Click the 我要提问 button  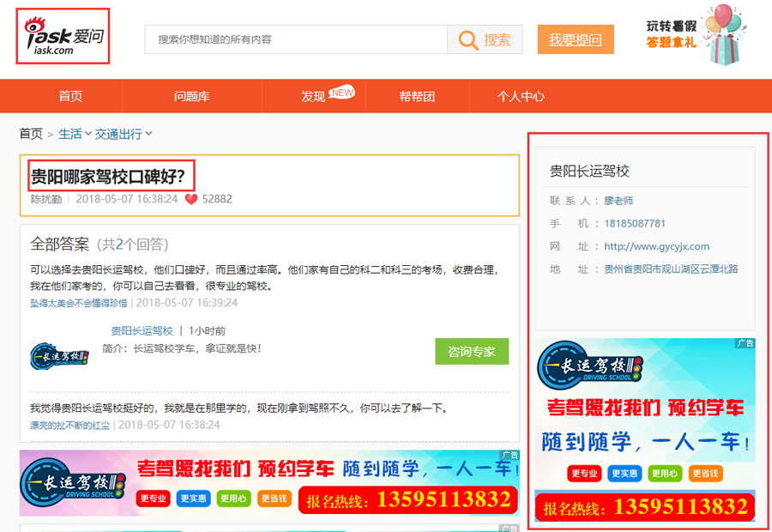click(576, 39)
